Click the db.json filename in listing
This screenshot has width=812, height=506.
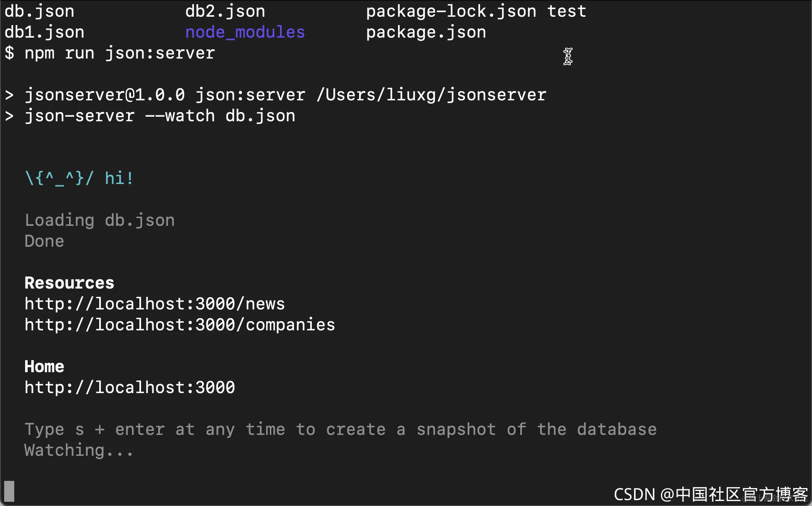39,11
